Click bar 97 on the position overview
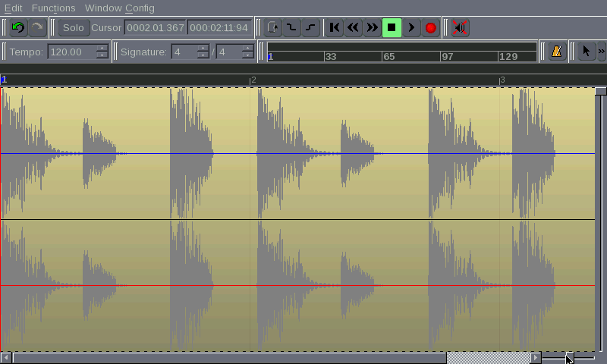 tap(447, 56)
